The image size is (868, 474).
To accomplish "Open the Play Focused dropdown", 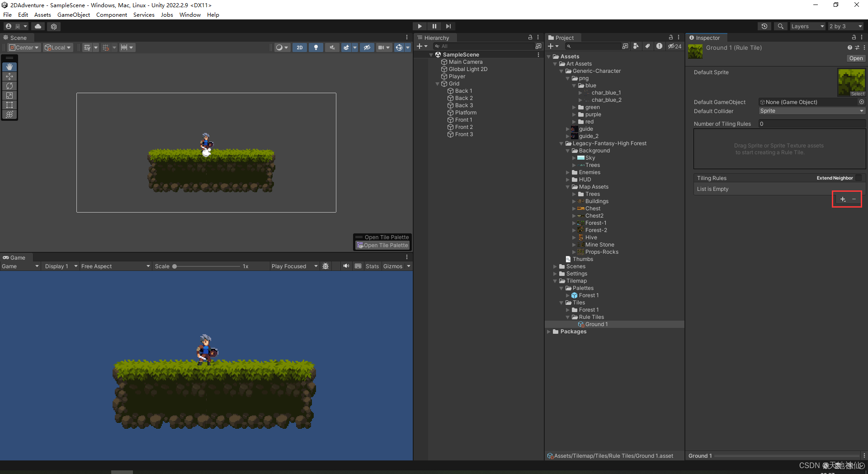I will [x=294, y=266].
